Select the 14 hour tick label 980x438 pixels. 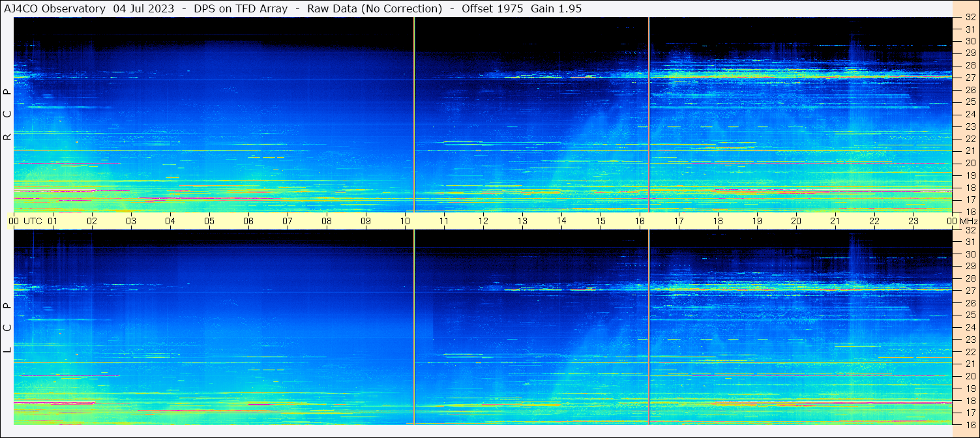(561, 221)
